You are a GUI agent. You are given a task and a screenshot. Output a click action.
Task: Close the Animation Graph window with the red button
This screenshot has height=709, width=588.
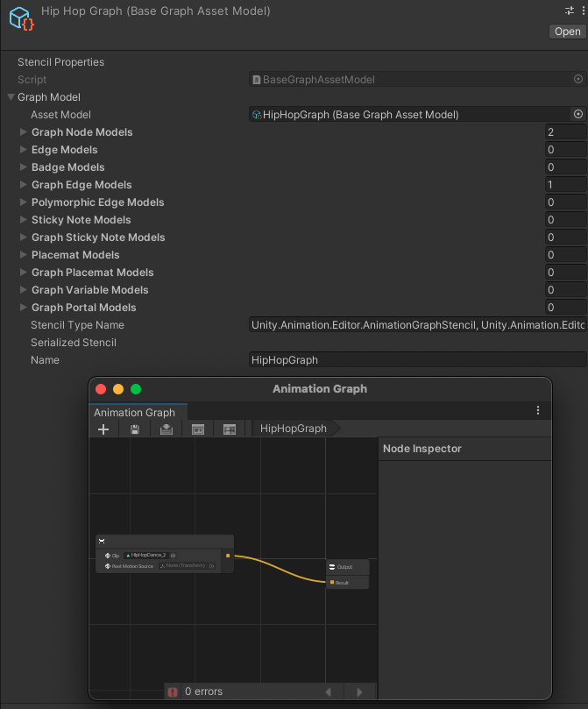pyautogui.click(x=101, y=389)
